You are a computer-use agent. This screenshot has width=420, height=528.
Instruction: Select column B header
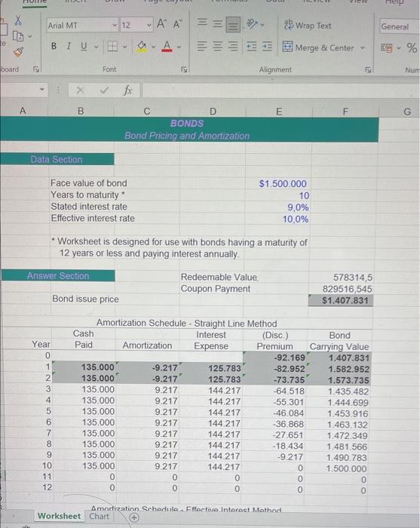pyautogui.click(x=81, y=111)
